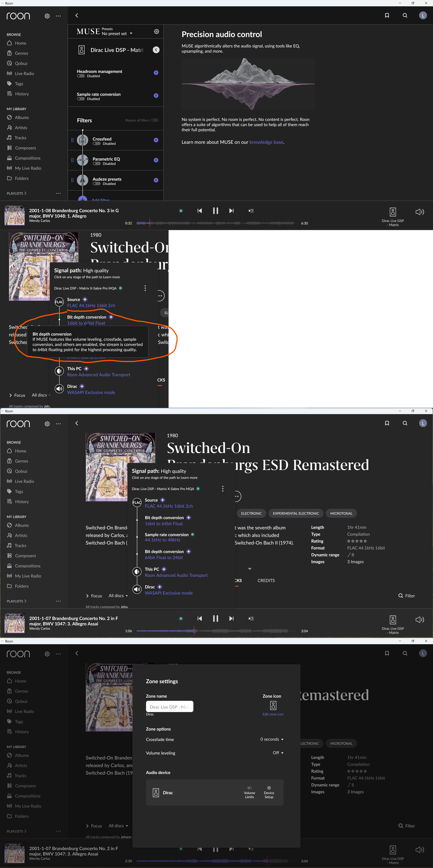433x868 pixels.
Task: Expand Sample rate conversion details arrow
Action: [156, 96]
